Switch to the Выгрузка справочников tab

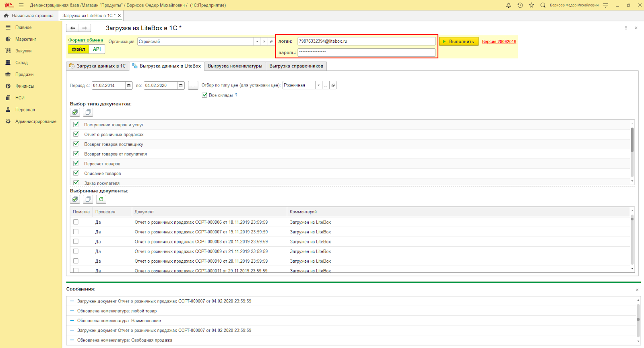click(x=296, y=66)
